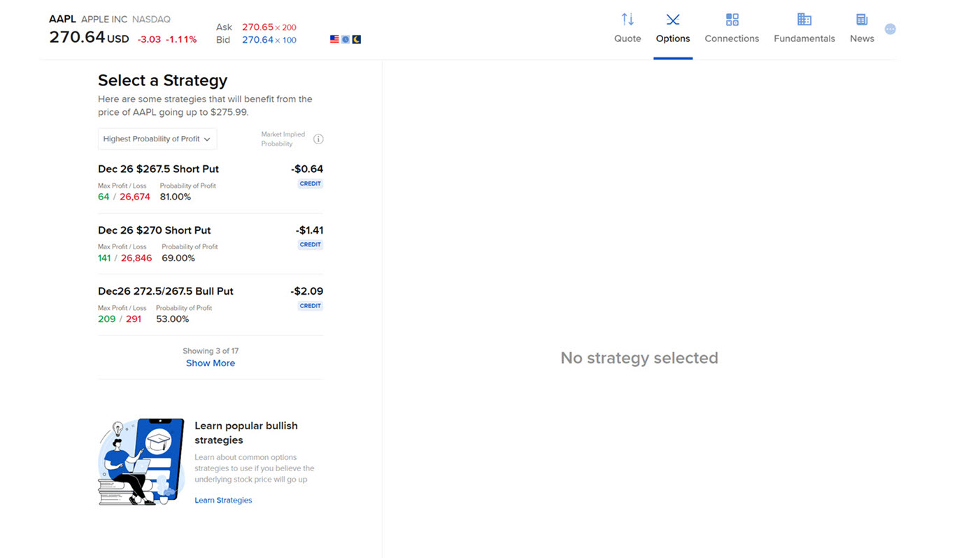Select the Options crossed-lines icon
Screen dimensions: 980x558
pyautogui.click(x=672, y=19)
